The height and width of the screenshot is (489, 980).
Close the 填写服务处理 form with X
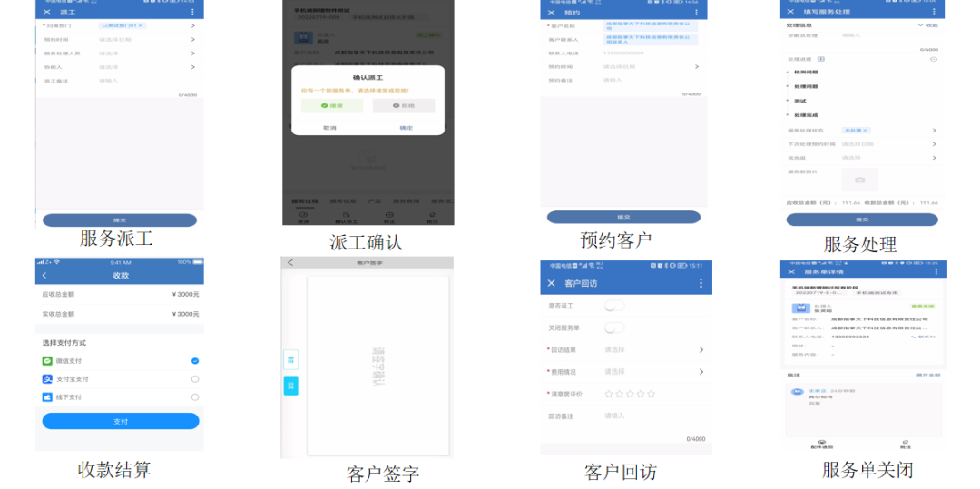click(790, 12)
